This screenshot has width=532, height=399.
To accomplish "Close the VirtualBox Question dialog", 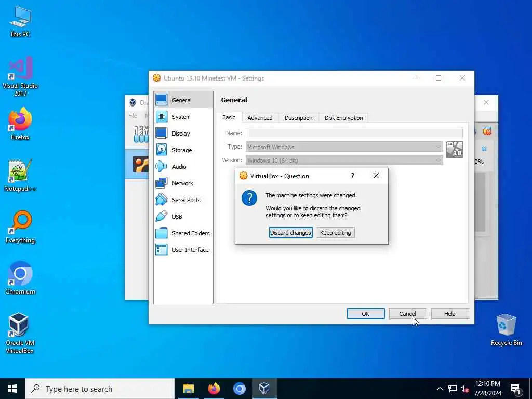I will pos(376,176).
